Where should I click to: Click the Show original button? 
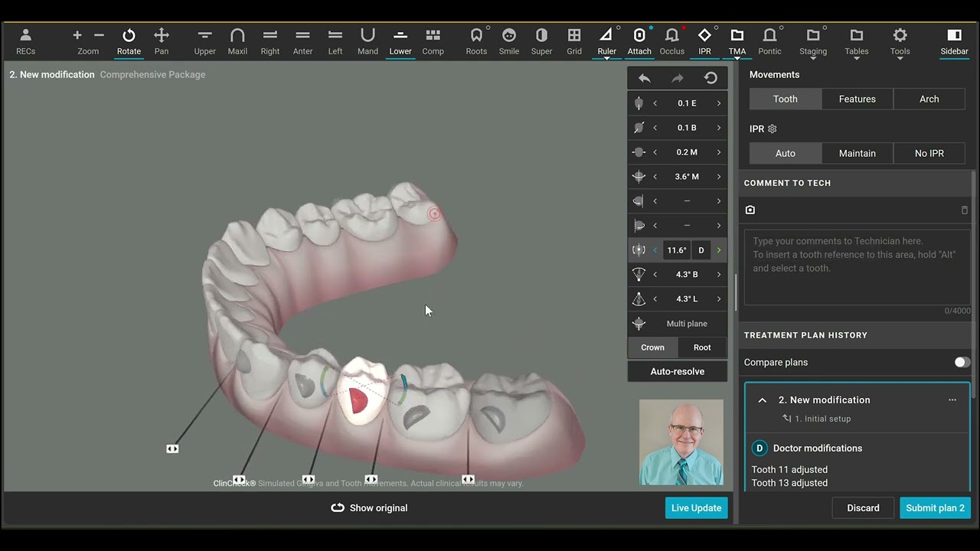369,508
